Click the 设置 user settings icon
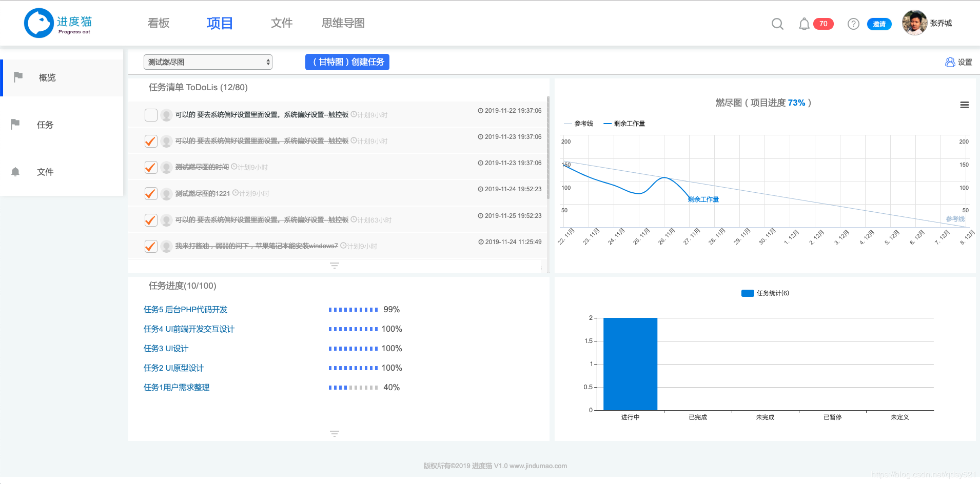The height and width of the screenshot is (484, 980). (950, 62)
